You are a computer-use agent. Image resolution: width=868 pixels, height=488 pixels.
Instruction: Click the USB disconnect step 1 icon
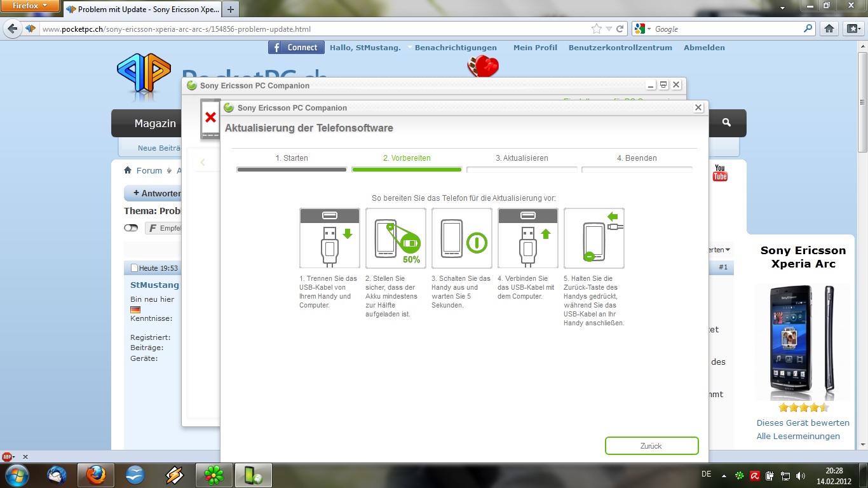[x=330, y=238]
